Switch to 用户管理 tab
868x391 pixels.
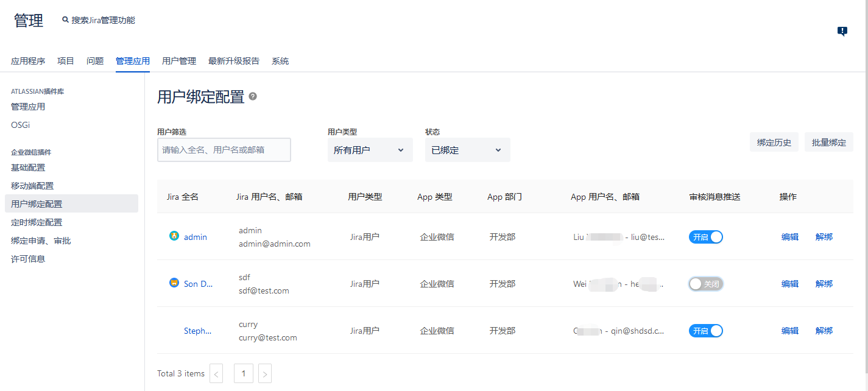[179, 61]
